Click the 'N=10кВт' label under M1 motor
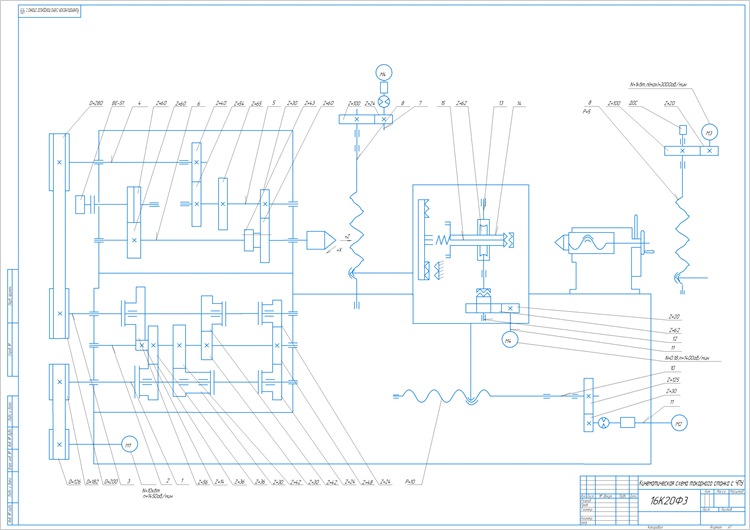Image resolution: width=750 pixels, height=530 pixels. [x=152, y=491]
